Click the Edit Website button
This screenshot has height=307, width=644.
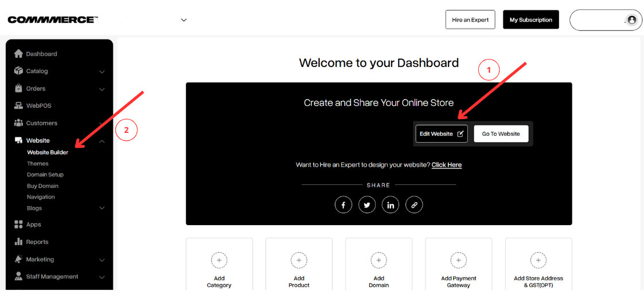coord(441,134)
